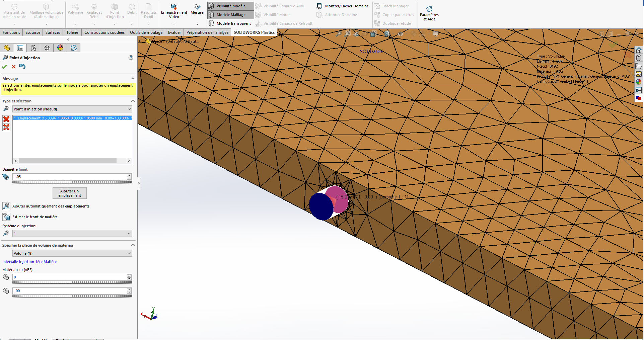Screen dimensions: 644x340
Task: Delete all emplacements with ALL X
Action: tap(6, 127)
